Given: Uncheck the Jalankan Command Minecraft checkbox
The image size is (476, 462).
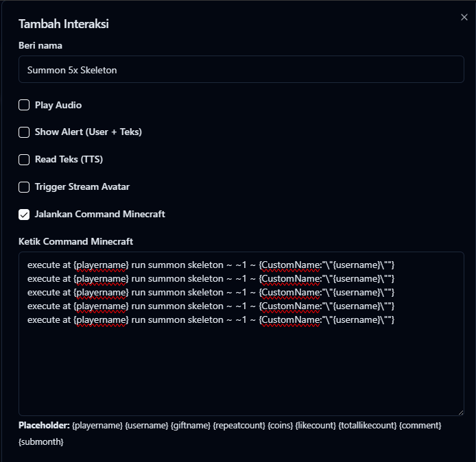Looking at the screenshot, I should 24,214.
